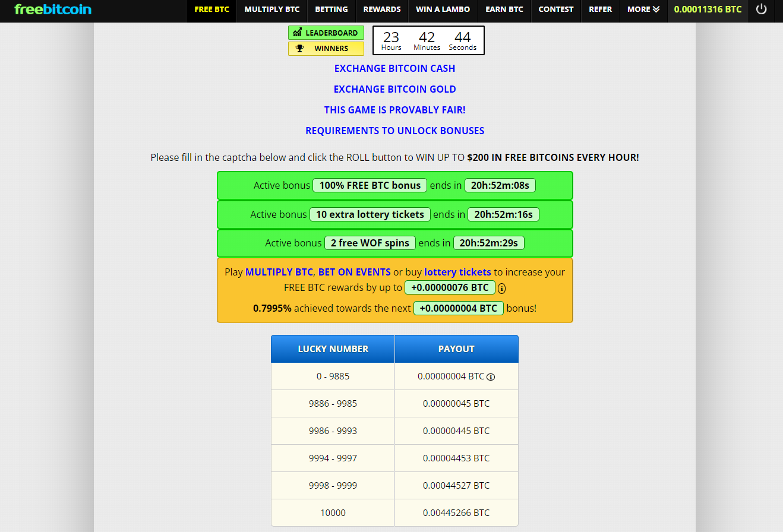The width and height of the screenshot is (783, 532).
Task: Click the 0.00044527 BTC payout cell
Action: click(x=456, y=486)
